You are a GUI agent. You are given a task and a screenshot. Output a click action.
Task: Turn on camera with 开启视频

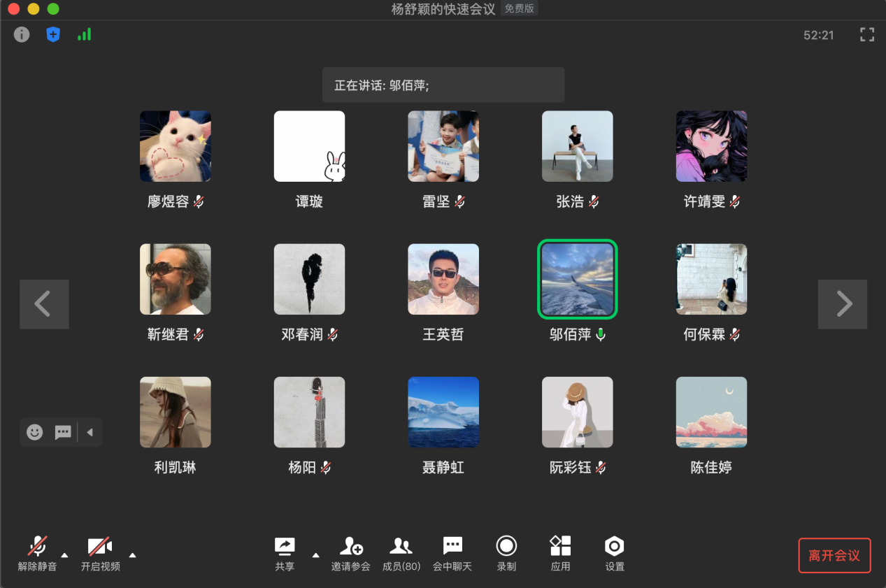[100, 554]
